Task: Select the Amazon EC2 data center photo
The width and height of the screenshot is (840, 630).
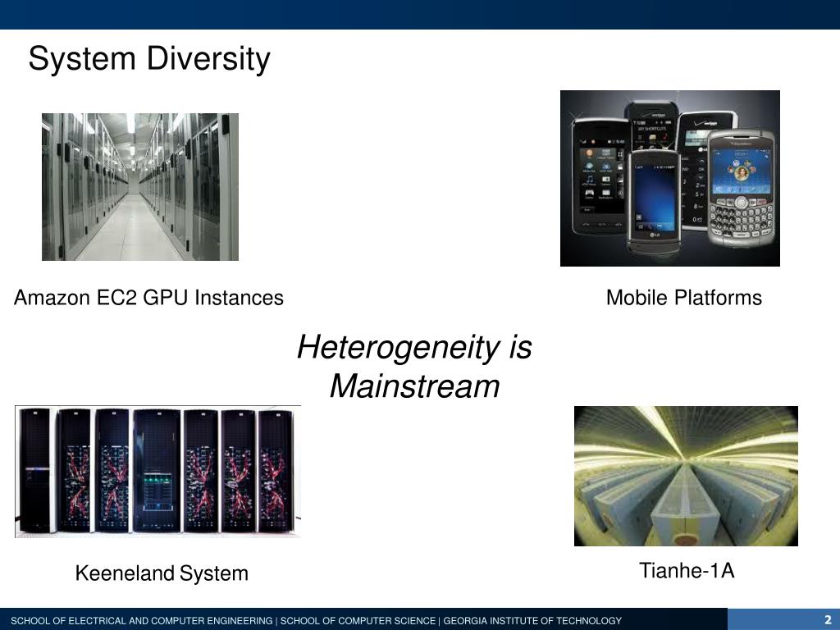Action: click(139, 187)
